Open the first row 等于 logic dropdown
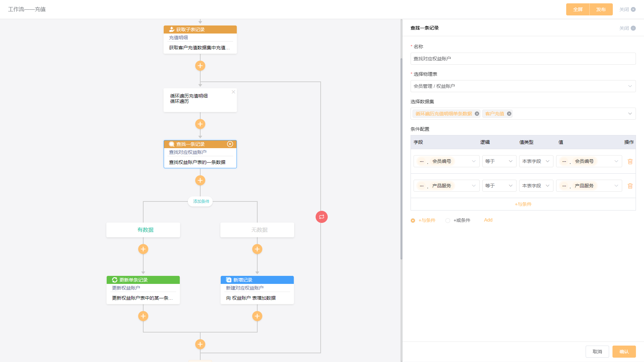Viewport: 644px width, 362px height. point(499,161)
